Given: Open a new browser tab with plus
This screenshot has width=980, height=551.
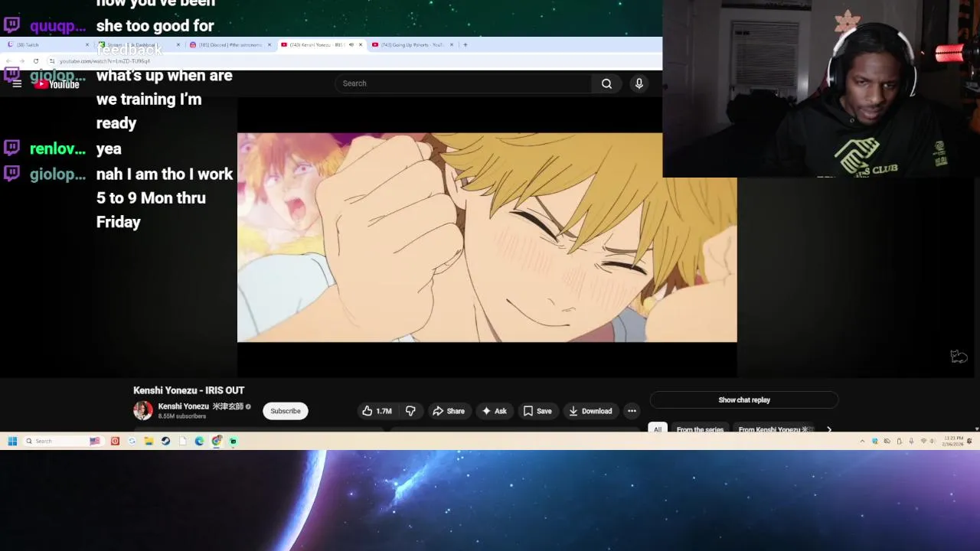Looking at the screenshot, I should 465,44.
